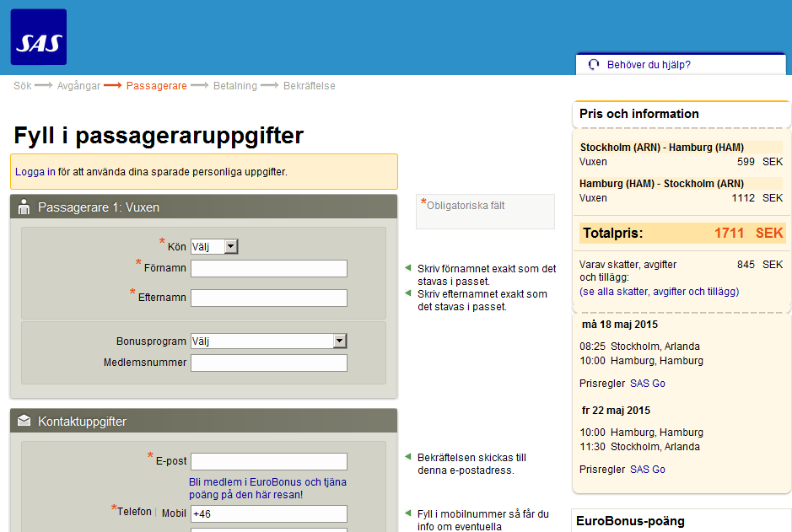792x532 pixels.
Task: Click the Mobil phone number field
Action: (268, 513)
